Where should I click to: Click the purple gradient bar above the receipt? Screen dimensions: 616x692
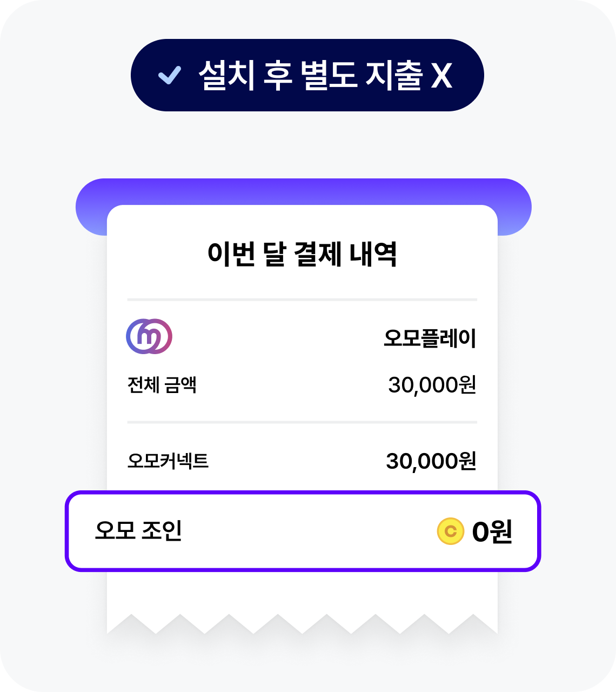(x=303, y=192)
